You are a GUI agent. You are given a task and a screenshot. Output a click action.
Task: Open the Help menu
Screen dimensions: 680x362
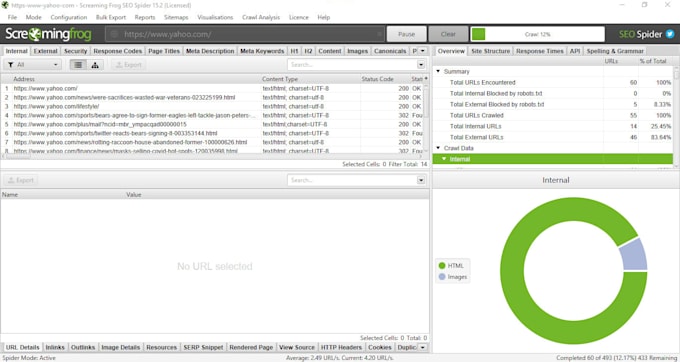tap(324, 17)
